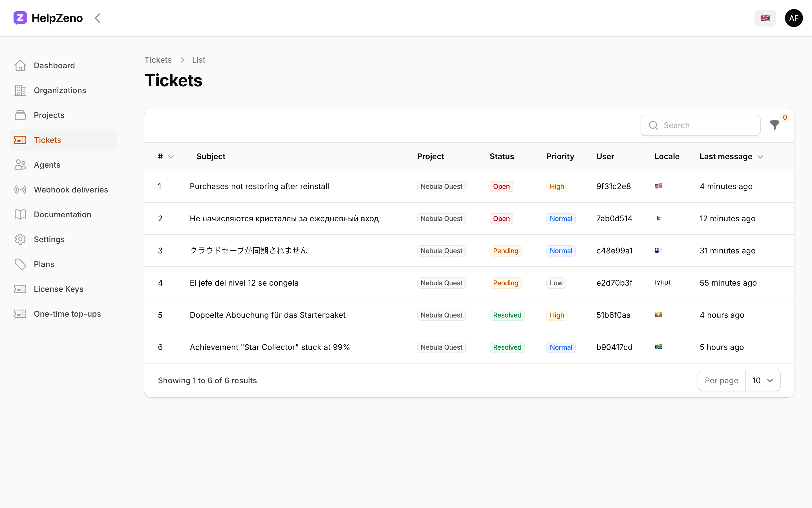Open ticket Purchases not restoring after reinstall
The height and width of the screenshot is (508, 812).
coord(259,187)
